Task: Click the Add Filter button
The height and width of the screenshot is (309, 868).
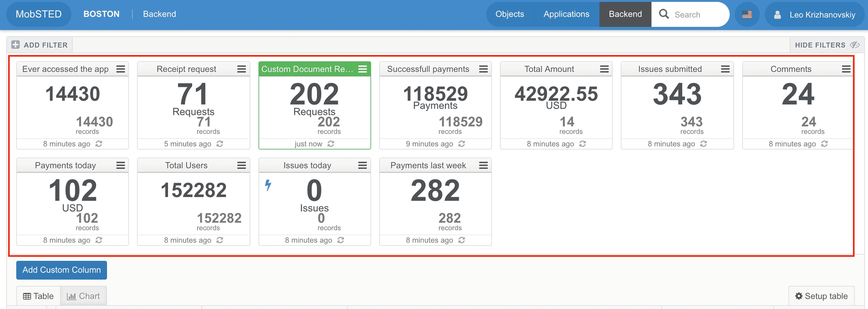Action: click(40, 45)
